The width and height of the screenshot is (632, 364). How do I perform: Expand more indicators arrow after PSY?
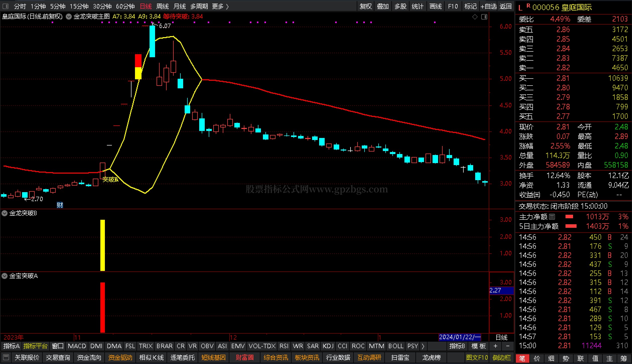click(423, 346)
